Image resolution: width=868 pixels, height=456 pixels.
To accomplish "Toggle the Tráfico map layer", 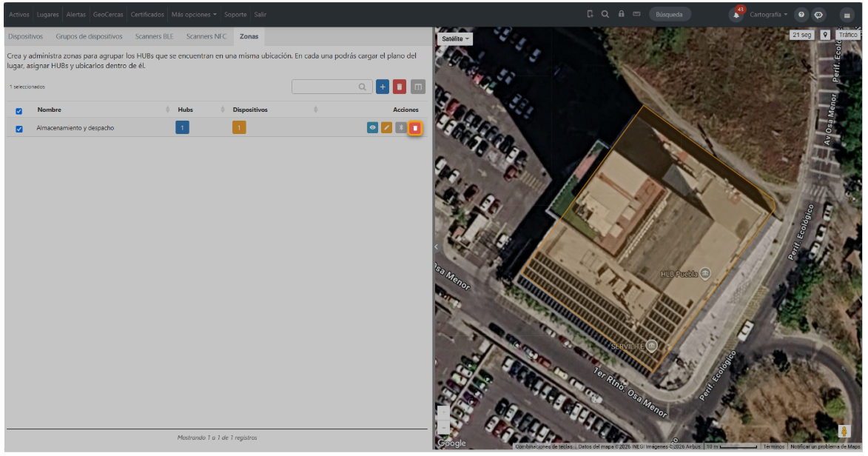I will pyautogui.click(x=847, y=35).
